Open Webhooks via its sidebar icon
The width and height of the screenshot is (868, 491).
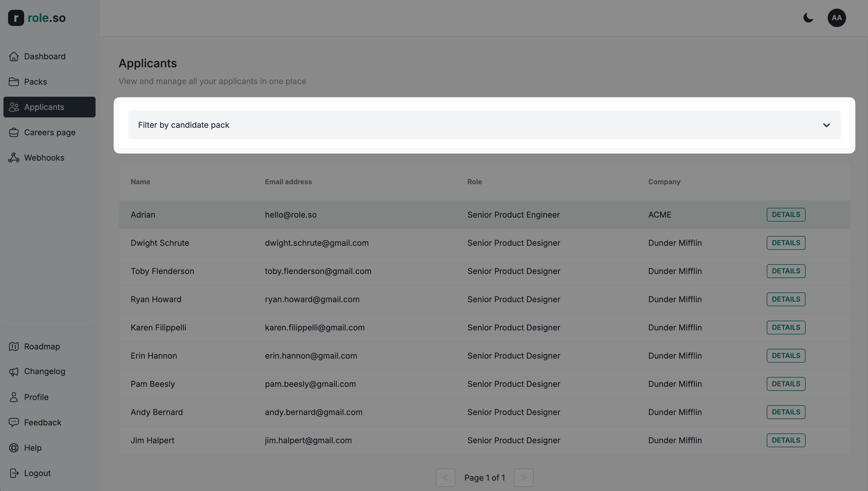pos(14,157)
